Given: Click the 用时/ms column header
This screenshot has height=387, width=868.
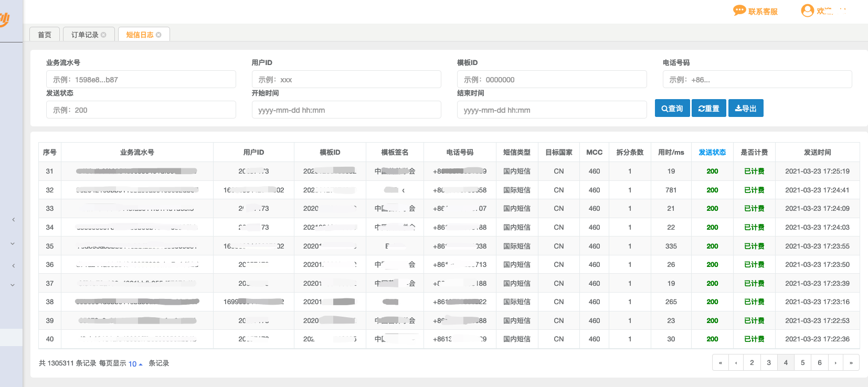Looking at the screenshot, I should [x=671, y=152].
